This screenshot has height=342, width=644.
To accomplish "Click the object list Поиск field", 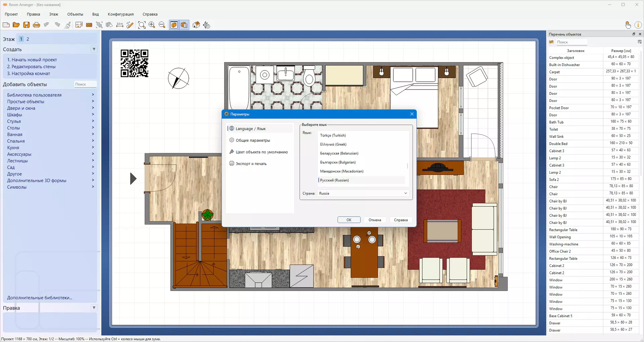I will (572, 42).
